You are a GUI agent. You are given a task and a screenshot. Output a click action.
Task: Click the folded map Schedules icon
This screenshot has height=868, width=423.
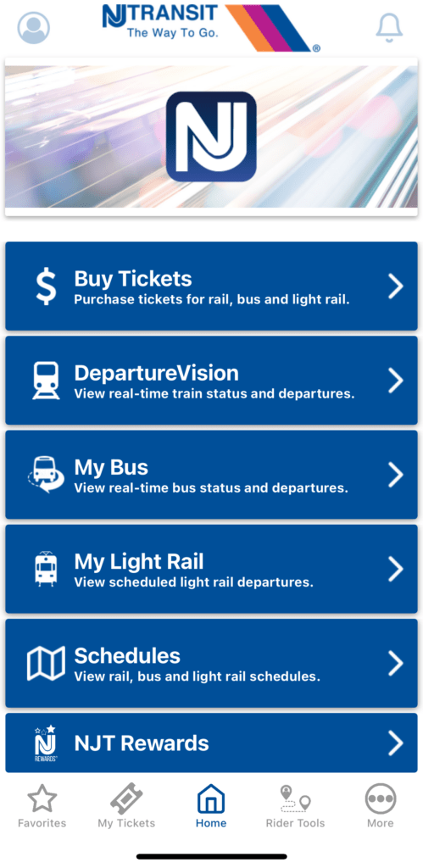(46, 663)
